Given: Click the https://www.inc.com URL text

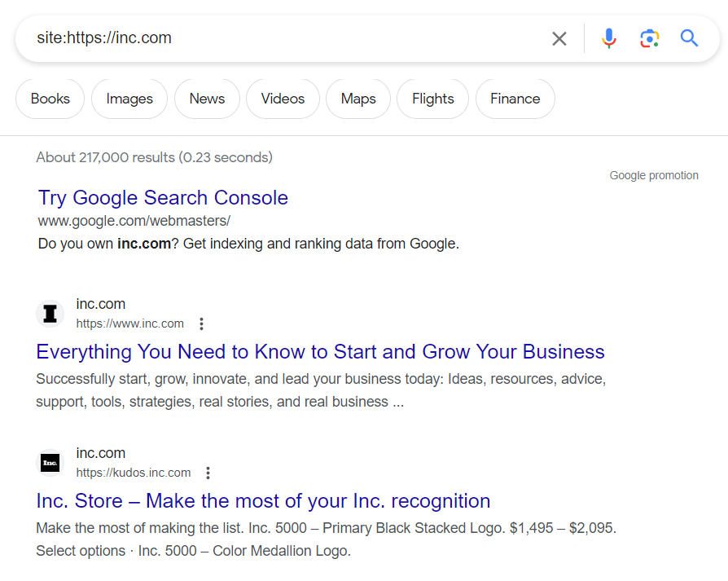Looking at the screenshot, I should [130, 324].
